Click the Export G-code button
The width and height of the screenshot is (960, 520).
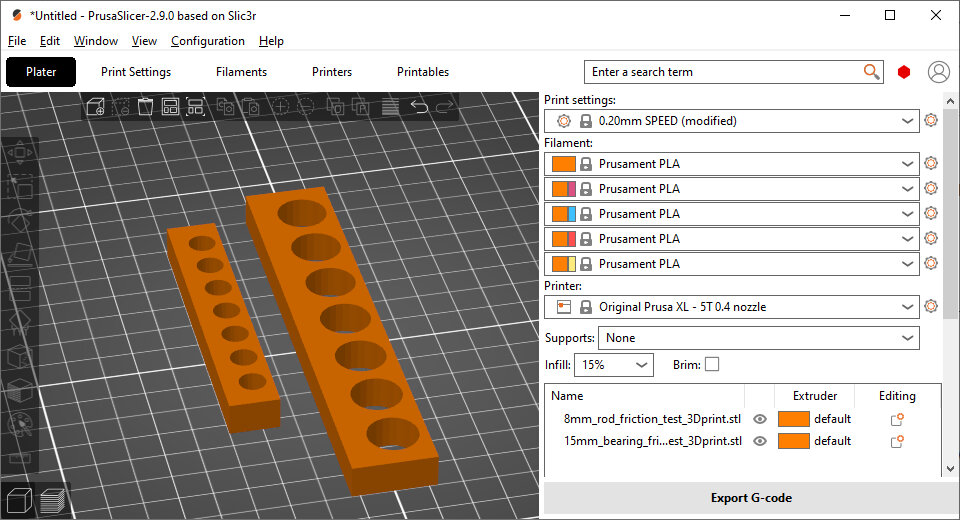[x=751, y=498]
